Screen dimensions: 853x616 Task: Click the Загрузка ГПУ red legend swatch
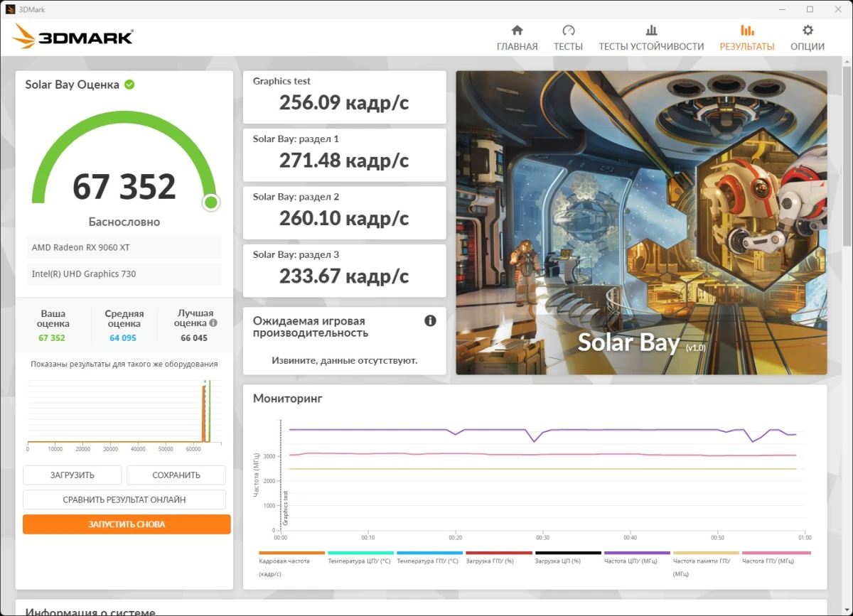498,553
